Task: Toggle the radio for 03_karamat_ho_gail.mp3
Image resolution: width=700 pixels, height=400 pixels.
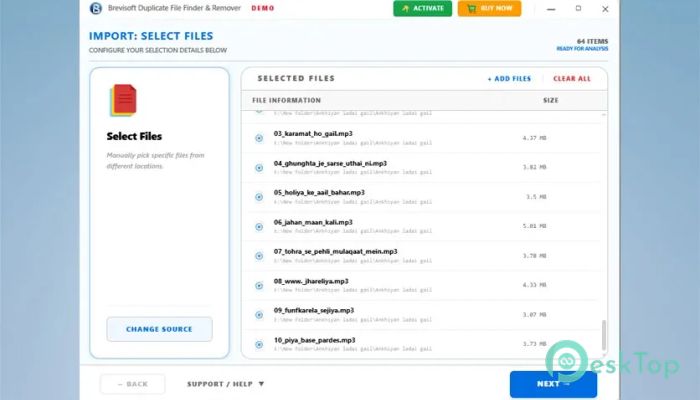Action: (259, 138)
